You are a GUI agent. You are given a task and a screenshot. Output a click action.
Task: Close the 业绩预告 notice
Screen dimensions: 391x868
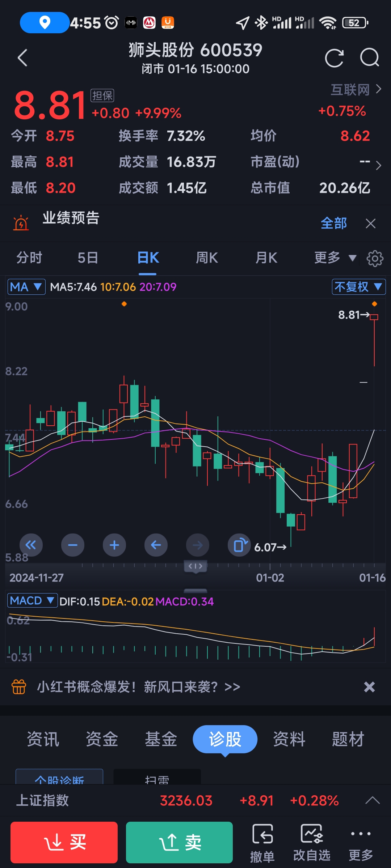tap(370, 224)
